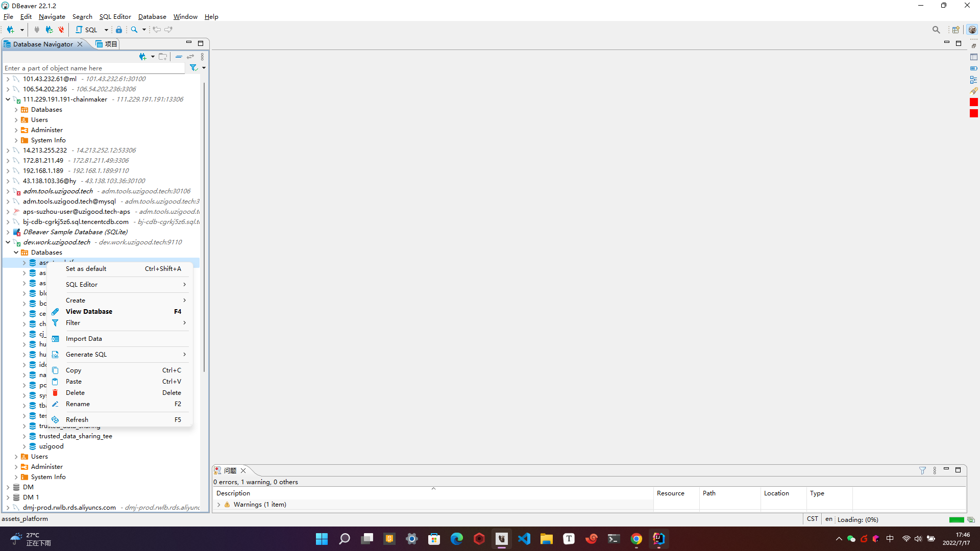Open Chrome from the Windows taskbar

pos(636,539)
